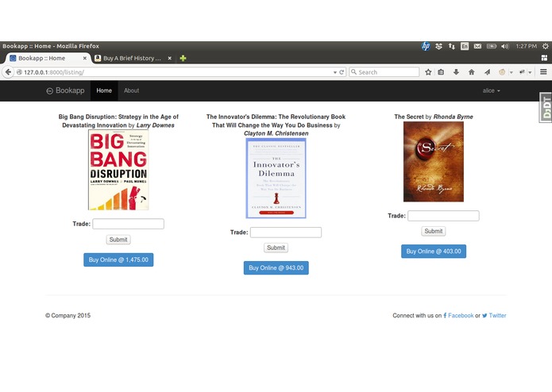
Task: Click the Dropbox tray icon
Action: (438, 46)
